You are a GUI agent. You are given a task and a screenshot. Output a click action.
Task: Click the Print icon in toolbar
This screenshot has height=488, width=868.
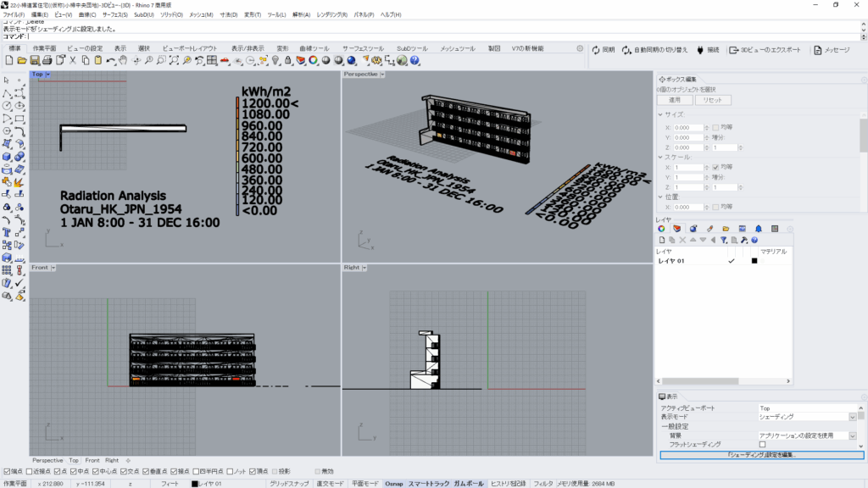pyautogui.click(x=47, y=60)
